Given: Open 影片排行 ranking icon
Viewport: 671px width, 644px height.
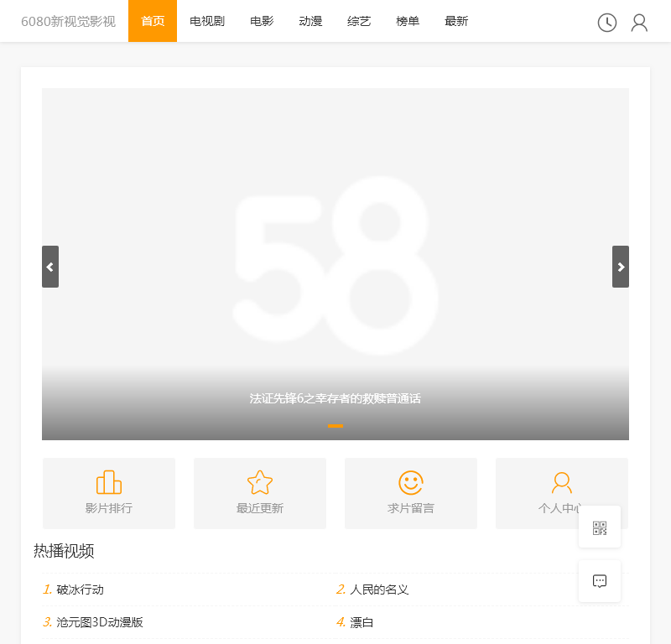Looking at the screenshot, I should coord(109,483).
